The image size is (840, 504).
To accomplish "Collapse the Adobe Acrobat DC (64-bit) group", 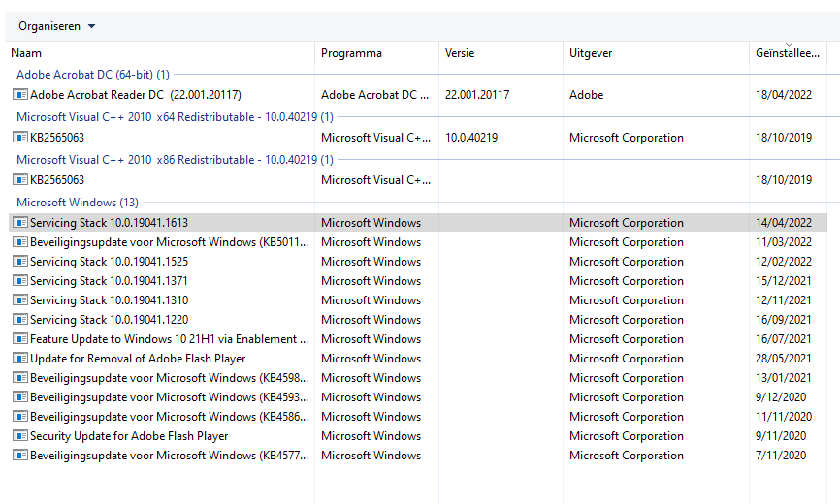I will click(x=93, y=75).
